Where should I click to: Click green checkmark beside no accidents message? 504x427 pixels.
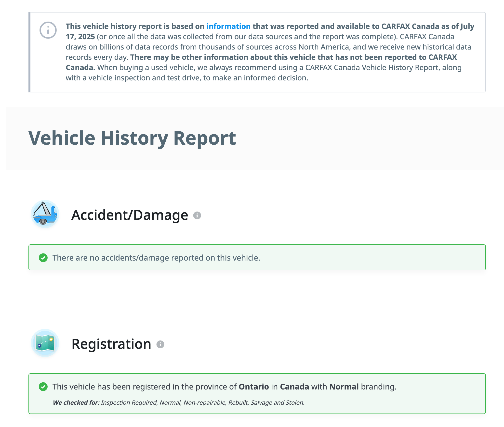point(43,258)
